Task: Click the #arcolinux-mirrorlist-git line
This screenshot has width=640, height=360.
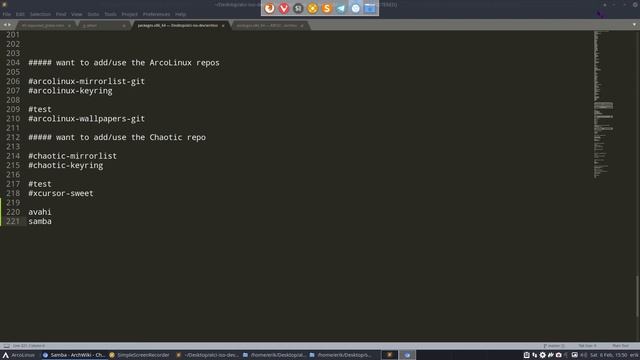Action: pos(87,81)
